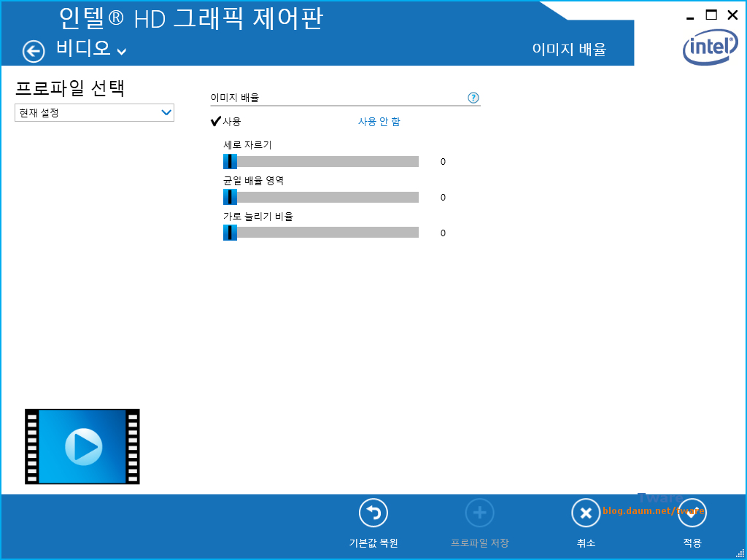Minimize the control panel window
The width and height of the screenshot is (747, 560).
(690, 17)
